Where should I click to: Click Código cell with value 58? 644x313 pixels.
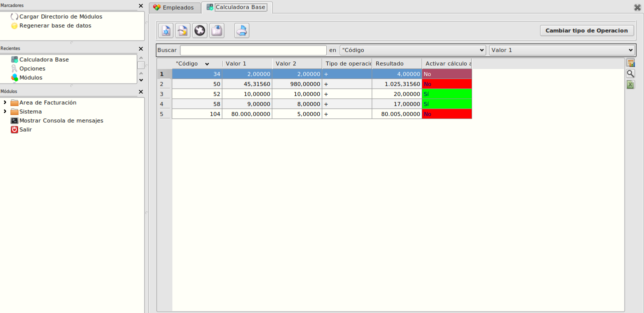(197, 104)
